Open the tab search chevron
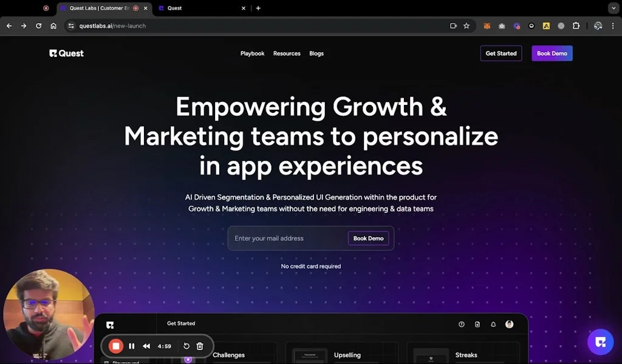 pos(613,8)
